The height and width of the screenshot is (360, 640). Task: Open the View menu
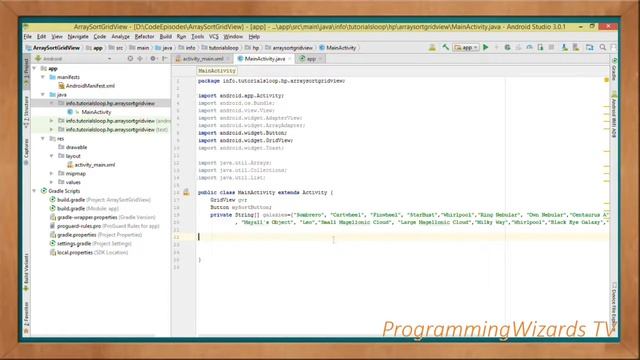point(57,37)
